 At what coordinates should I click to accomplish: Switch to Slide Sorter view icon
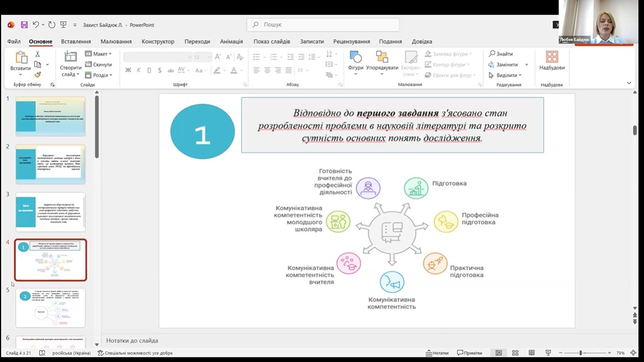click(x=515, y=353)
